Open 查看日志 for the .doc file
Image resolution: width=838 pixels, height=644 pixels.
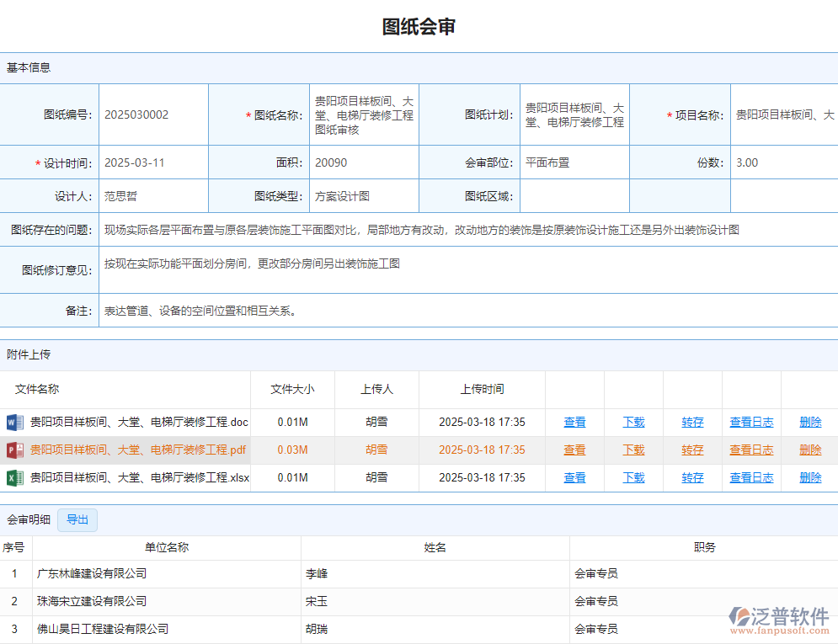(x=751, y=423)
